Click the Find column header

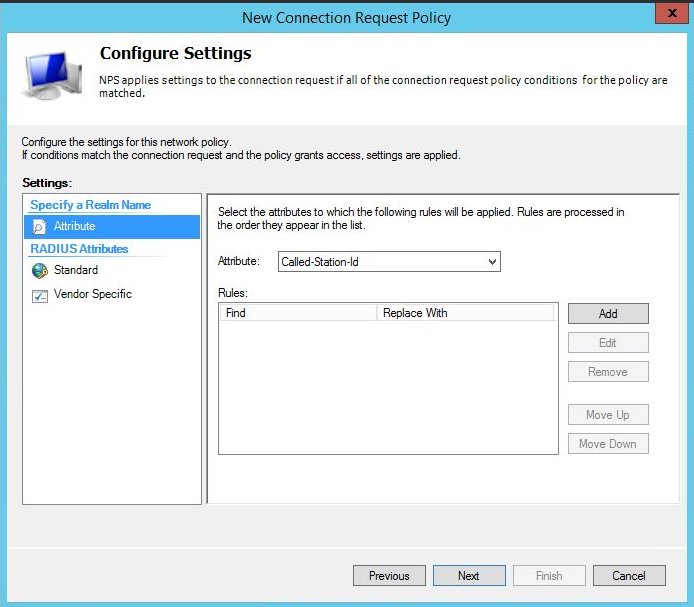pos(298,313)
